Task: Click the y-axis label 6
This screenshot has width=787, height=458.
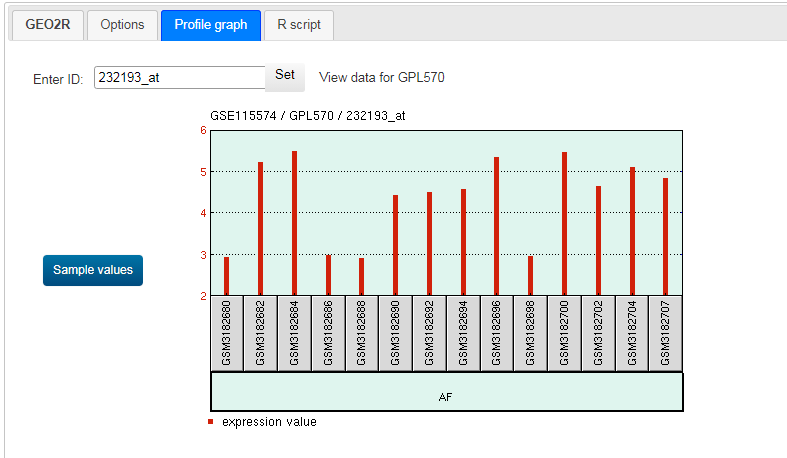Action: pyautogui.click(x=203, y=130)
